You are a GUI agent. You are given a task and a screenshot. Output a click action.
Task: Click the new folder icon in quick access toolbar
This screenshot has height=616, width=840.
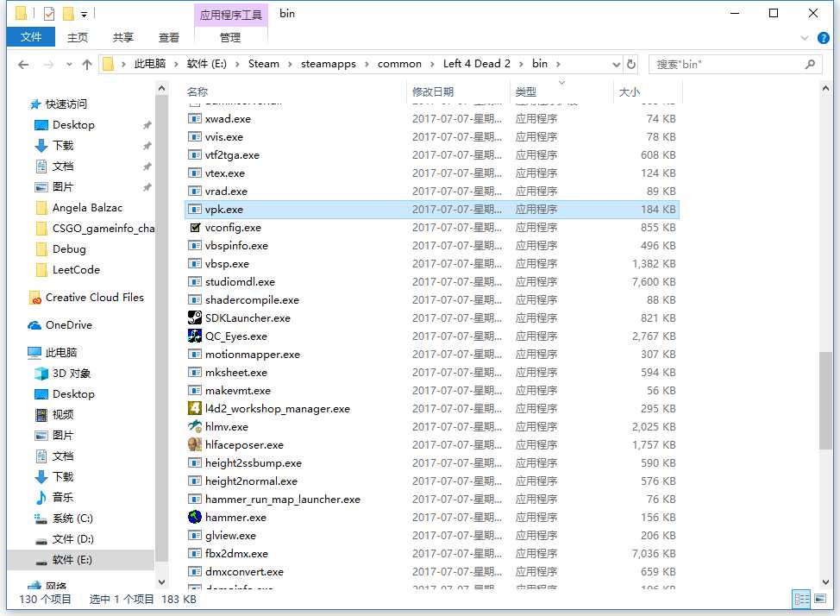coord(69,14)
